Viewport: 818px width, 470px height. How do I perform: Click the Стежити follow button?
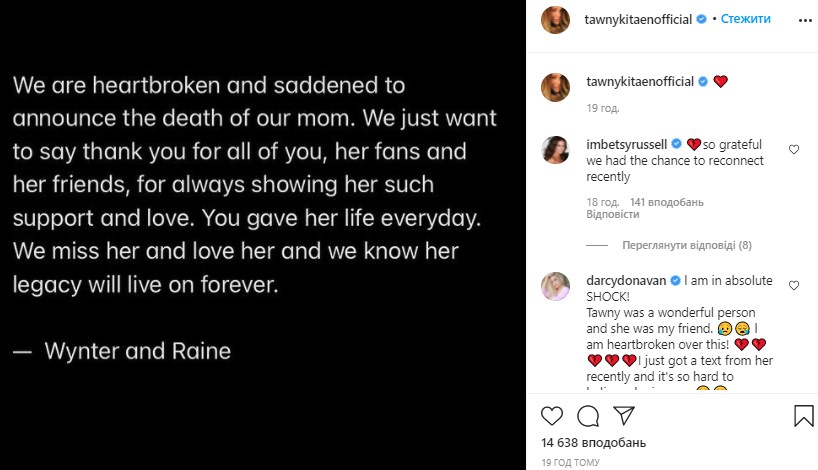click(746, 19)
